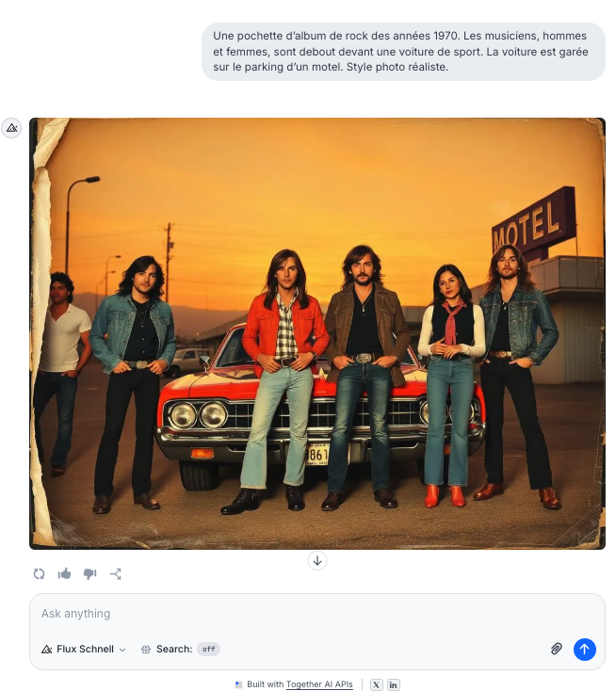616x691 pixels.
Task: Open the LinkedIn icon link
Action: tap(394, 684)
